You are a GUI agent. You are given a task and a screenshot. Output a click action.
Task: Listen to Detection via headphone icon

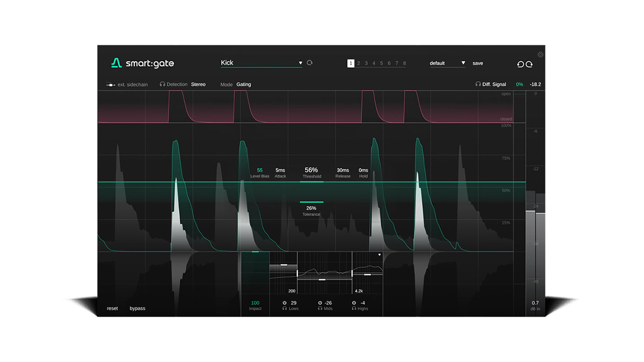(x=163, y=84)
